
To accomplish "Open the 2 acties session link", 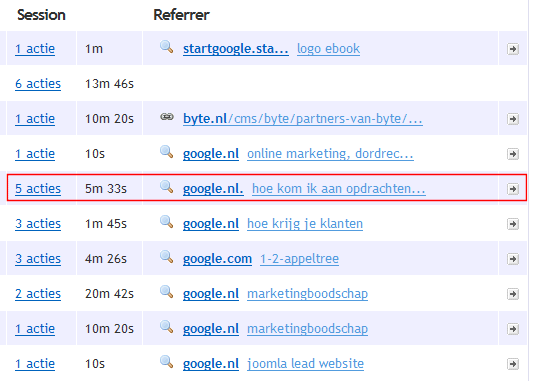I will (x=38, y=294).
